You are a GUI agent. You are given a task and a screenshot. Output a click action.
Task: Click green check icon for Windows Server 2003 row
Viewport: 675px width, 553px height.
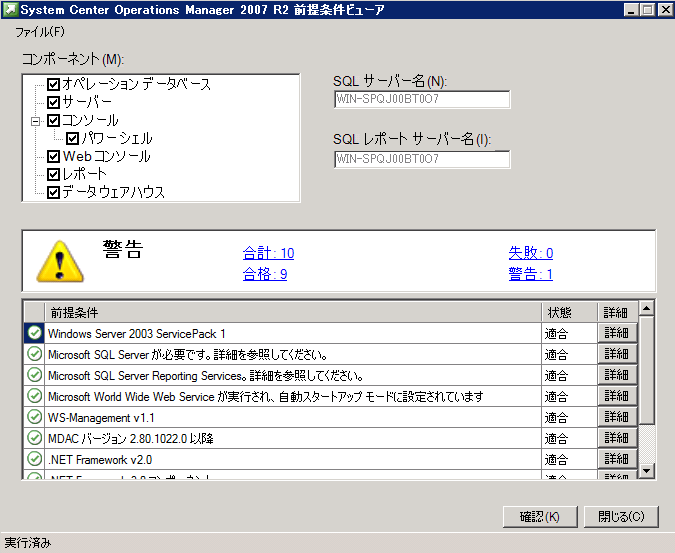(34, 333)
